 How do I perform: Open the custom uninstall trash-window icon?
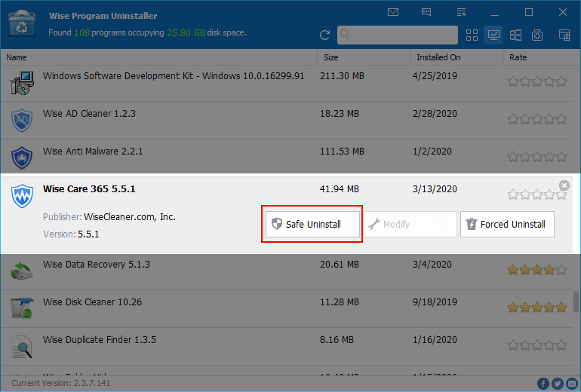pos(564,35)
